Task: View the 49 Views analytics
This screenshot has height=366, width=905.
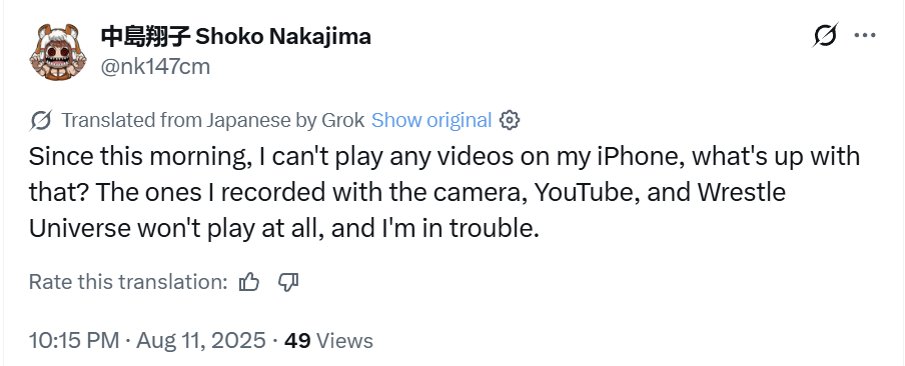Action: pos(329,341)
